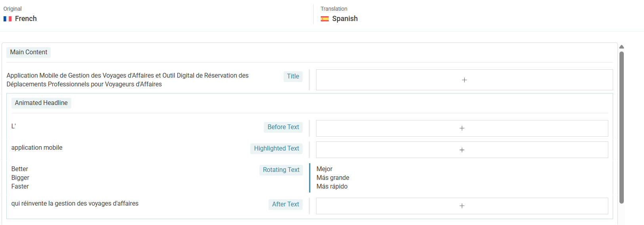Click the 'qui réinvente la gestion' source text

tap(75, 204)
